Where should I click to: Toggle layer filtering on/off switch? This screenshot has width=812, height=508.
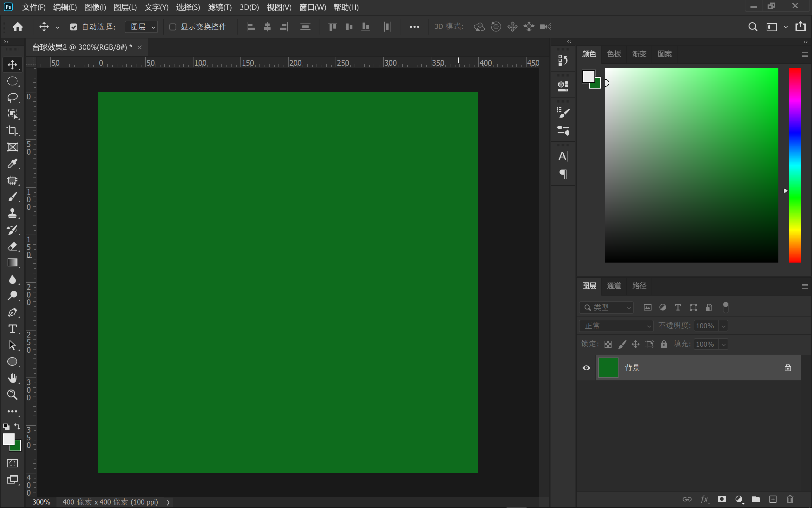pyautogui.click(x=725, y=307)
